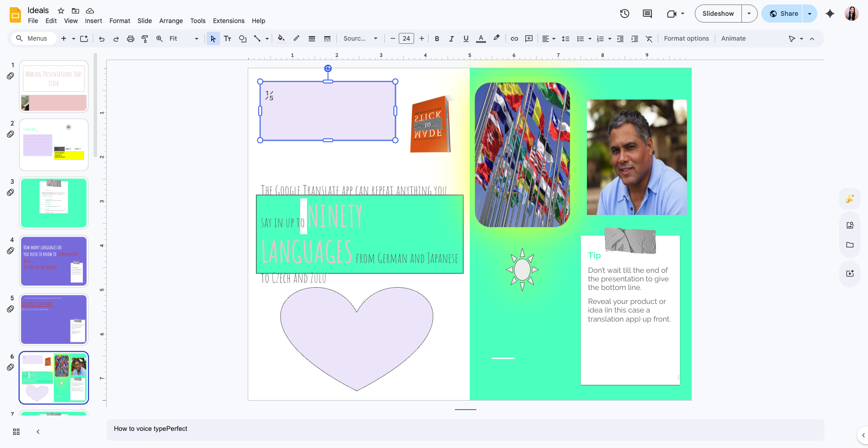Viewport: 868px width, 448px height.
Task: Open the Source font family dropdown
Action: 360,39
